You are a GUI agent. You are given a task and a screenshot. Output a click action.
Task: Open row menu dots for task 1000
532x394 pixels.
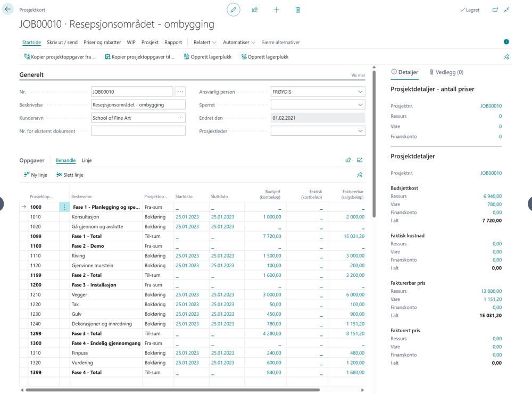click(64, 207)
